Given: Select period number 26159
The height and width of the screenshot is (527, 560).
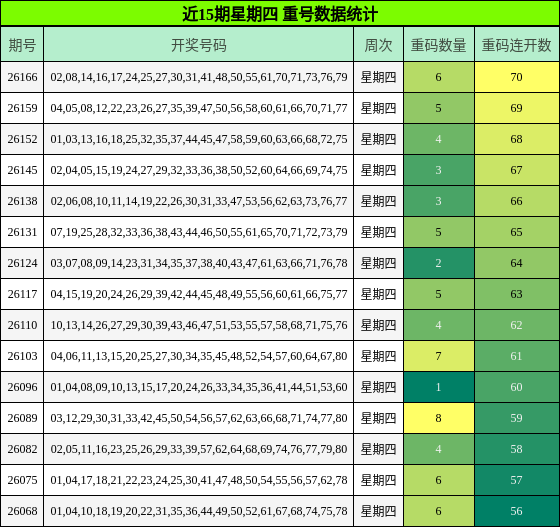Looking at the screenshot, I should click(x=22, y=108).
